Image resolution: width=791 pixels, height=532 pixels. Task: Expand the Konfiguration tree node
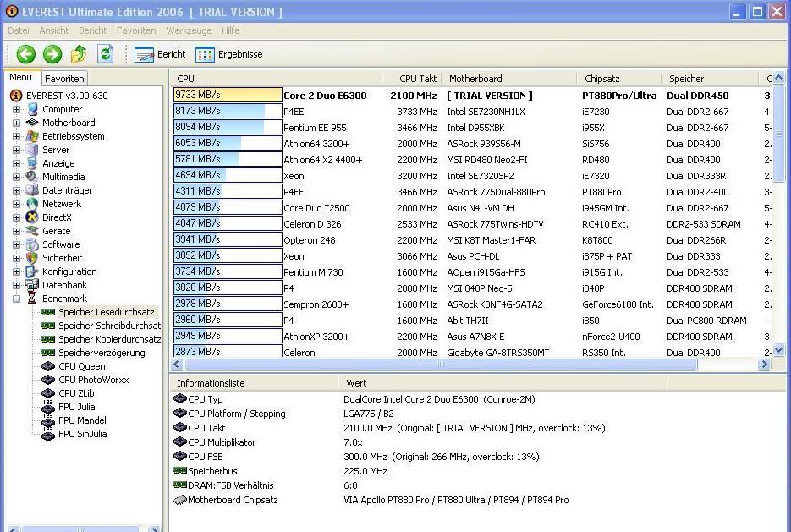[x=17, y=271]
